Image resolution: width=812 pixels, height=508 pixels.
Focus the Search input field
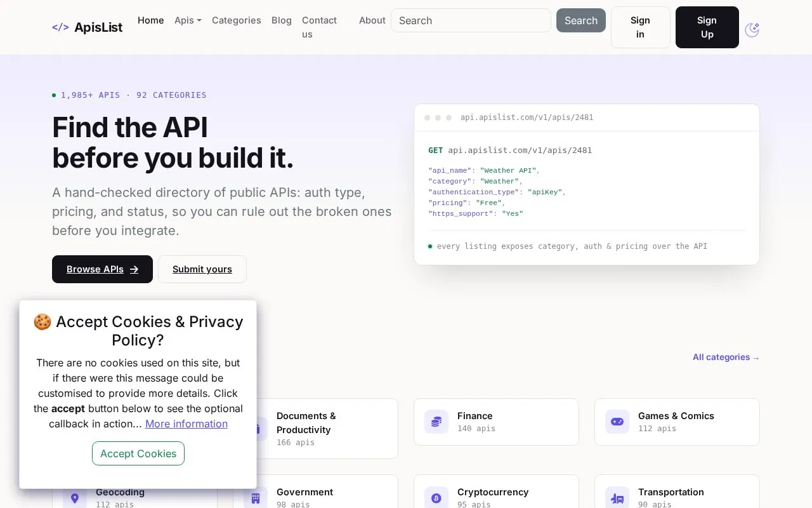pos(471,20)
